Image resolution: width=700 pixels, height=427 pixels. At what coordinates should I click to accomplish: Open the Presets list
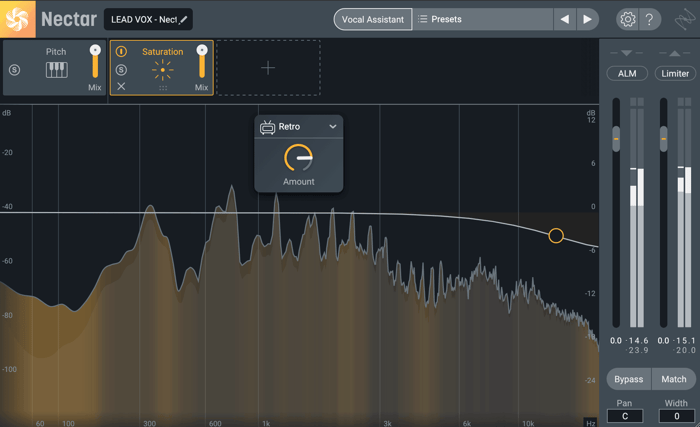pos(483,20)
